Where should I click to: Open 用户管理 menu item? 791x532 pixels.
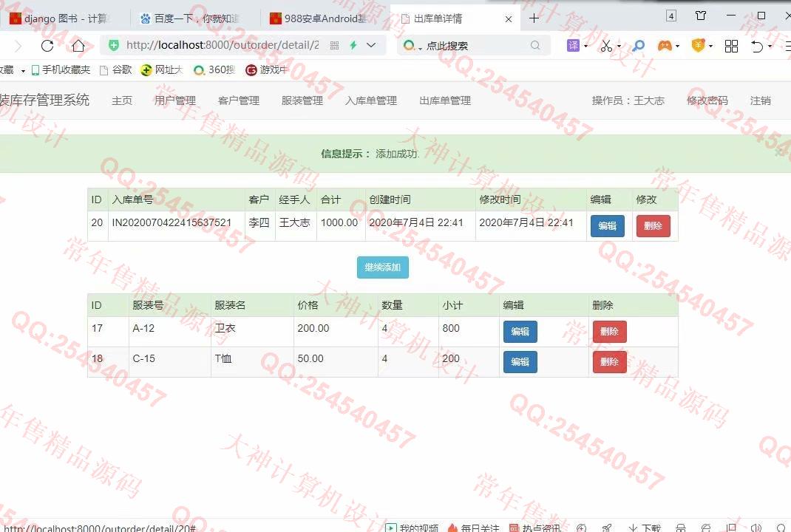click(175, 100)
